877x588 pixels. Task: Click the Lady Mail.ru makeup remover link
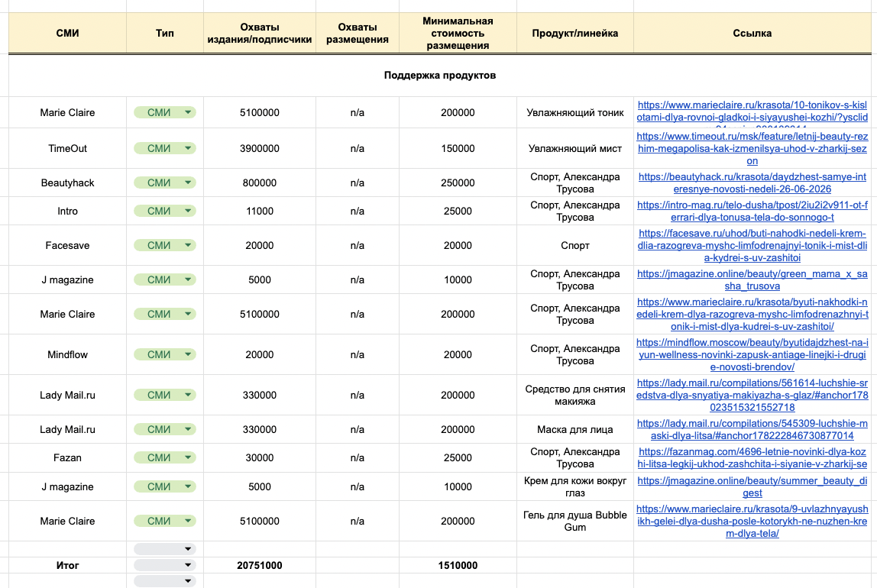coord(752,395)
